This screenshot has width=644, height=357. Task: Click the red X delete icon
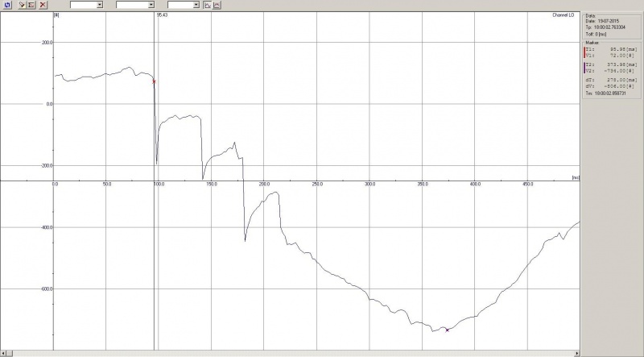(x=43, y=5)
